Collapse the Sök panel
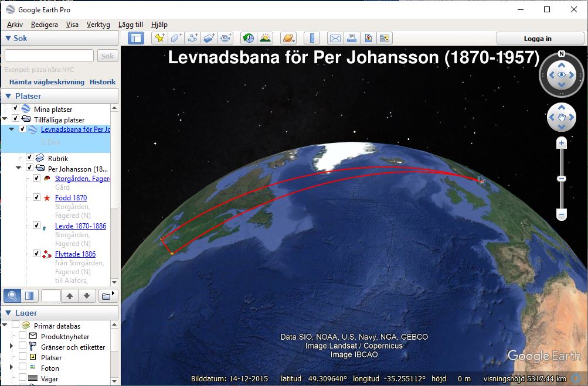This screenshot has height=386, width=588. (x=8, y=38)
